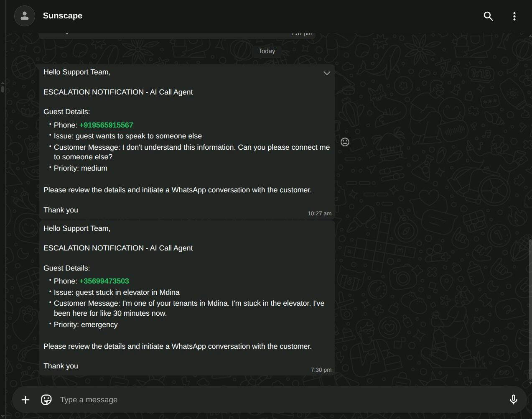This screenshot has height=419, width=532.
Task: Click the 7:30 pm message timestamp
Action: tap(321, 370)
